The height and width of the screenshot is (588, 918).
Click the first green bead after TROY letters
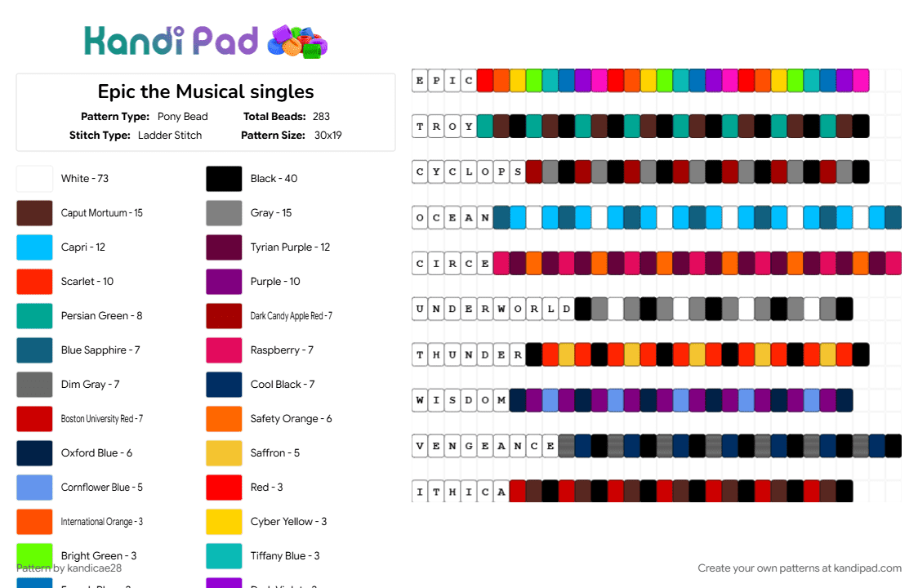(485, 127)
